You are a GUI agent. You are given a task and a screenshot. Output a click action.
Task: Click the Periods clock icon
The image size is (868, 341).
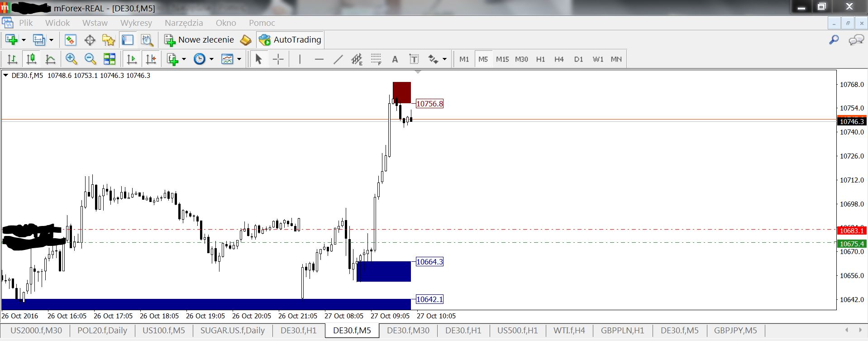(200, 59)
